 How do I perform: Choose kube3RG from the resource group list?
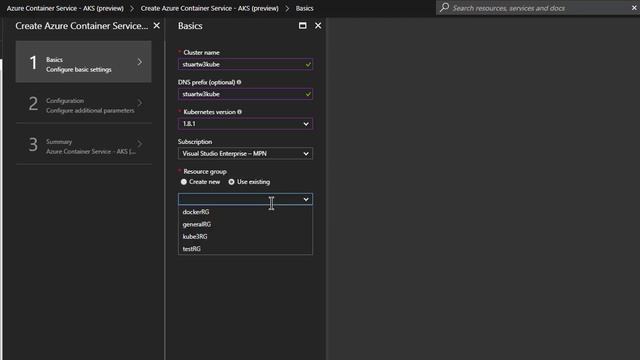(x=245, y=236)
